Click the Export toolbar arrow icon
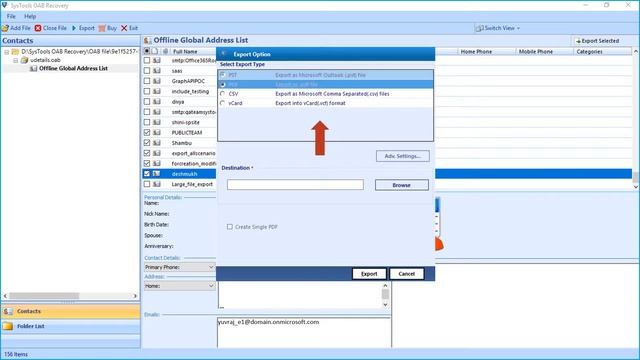Viewport: 640px width, 360px height. 74,28
